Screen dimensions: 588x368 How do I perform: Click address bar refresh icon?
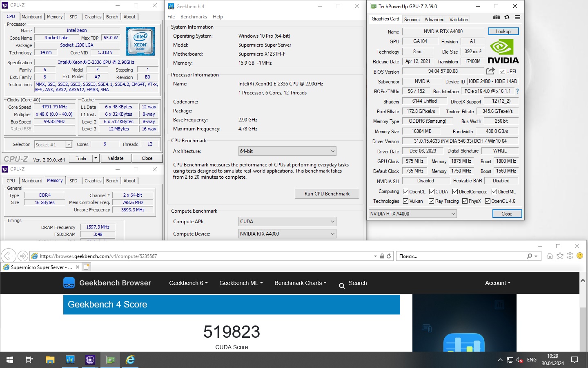(x=389, y=256)
